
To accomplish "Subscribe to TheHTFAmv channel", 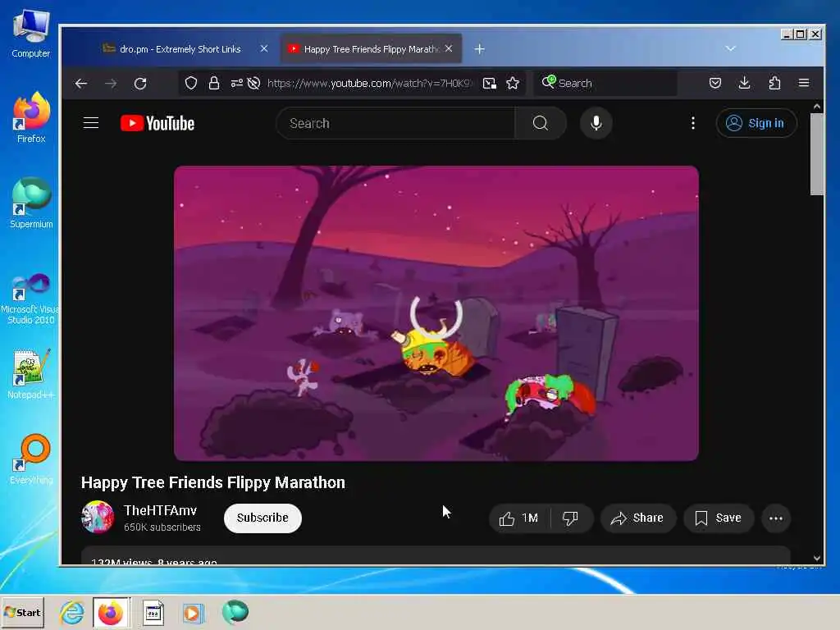I will [x=262, y=518].
